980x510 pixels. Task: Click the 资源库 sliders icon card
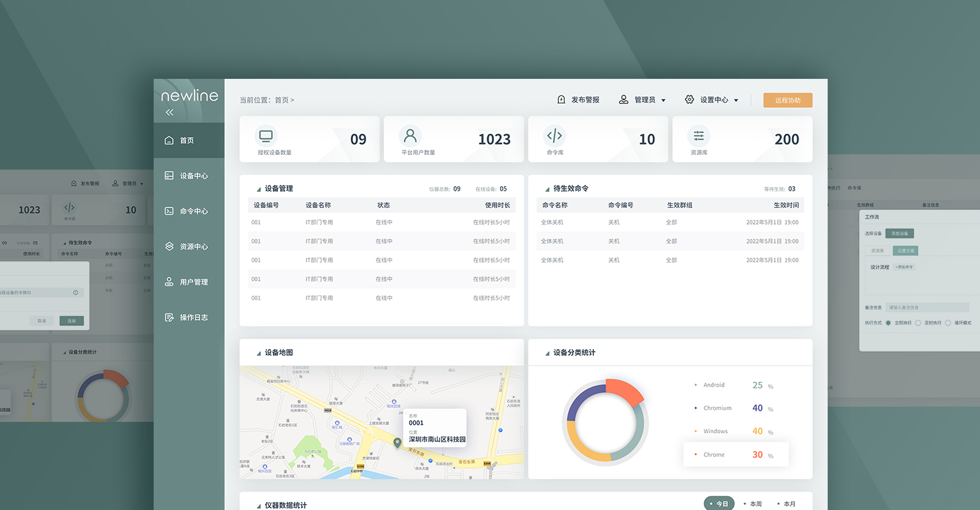pos(699,136)
